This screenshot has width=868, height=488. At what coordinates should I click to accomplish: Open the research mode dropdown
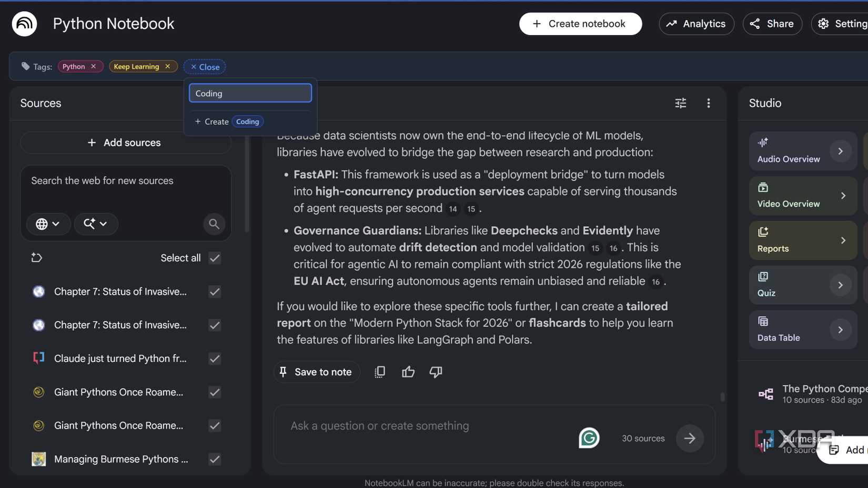[96, 224]
